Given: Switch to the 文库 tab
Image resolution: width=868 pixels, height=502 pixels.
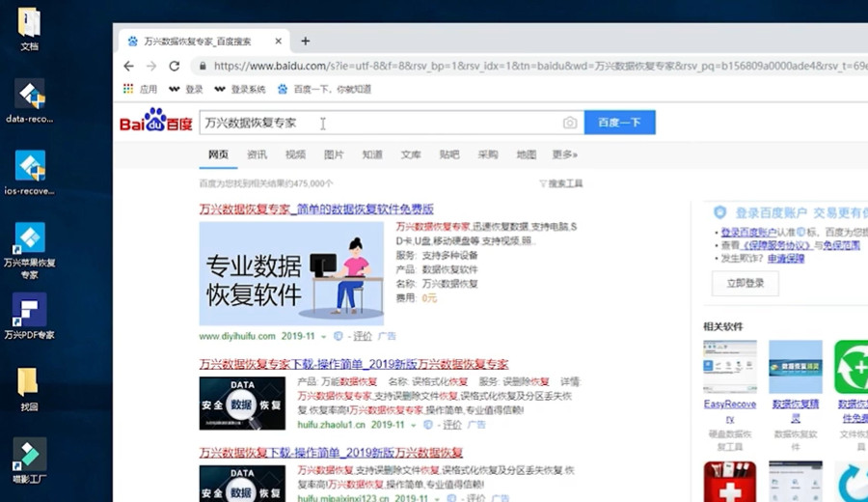Looking at the screenshot, I should [x=411, y=154].
